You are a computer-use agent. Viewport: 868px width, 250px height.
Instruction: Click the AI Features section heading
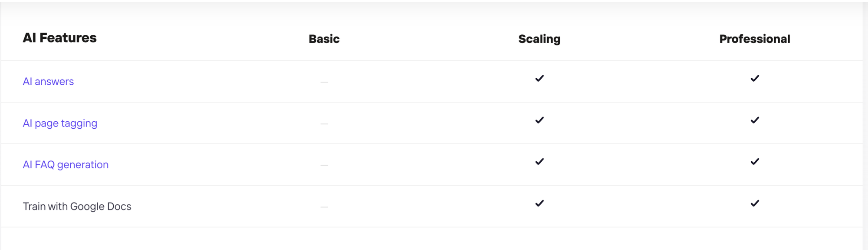(x=60, y=38)
